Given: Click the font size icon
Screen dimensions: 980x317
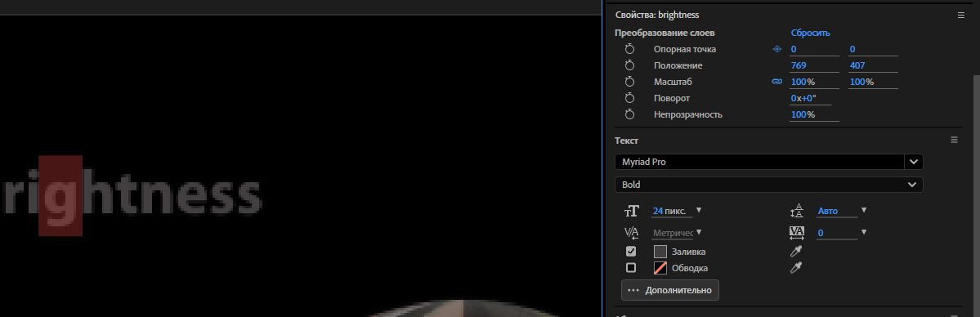Looking at the screenshot, I should point(632,211).
